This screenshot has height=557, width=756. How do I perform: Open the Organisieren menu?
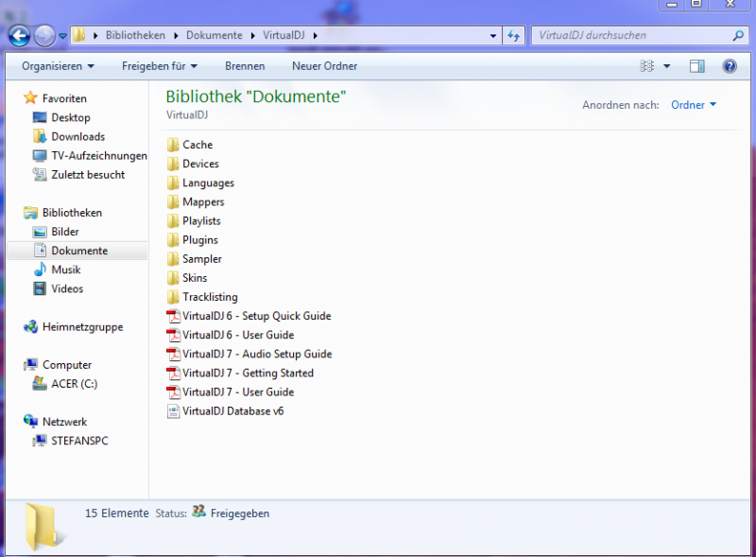click(58, 66)
